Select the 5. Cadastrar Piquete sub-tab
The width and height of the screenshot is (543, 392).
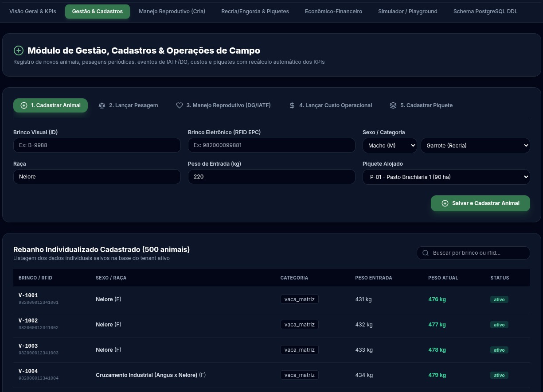421,105
